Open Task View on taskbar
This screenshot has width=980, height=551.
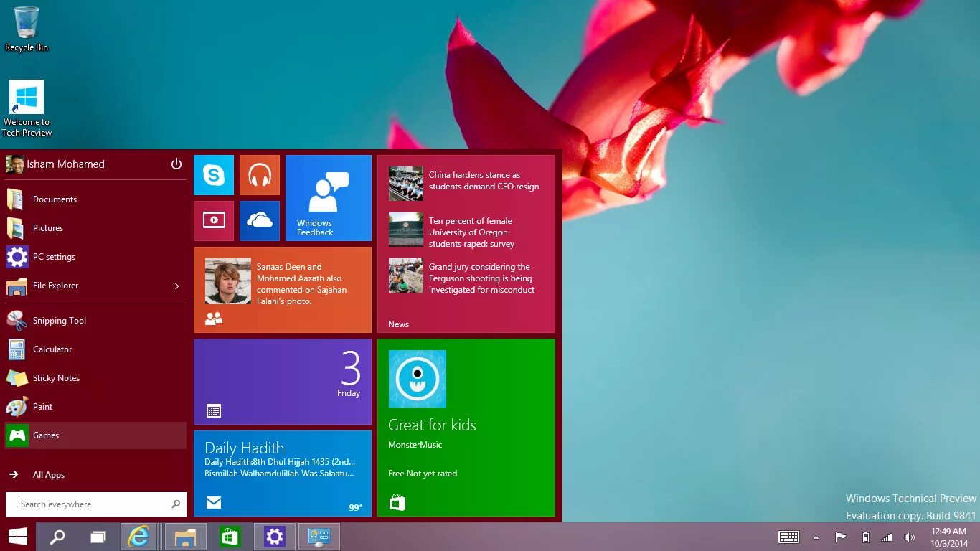click(x=98, y=537)
